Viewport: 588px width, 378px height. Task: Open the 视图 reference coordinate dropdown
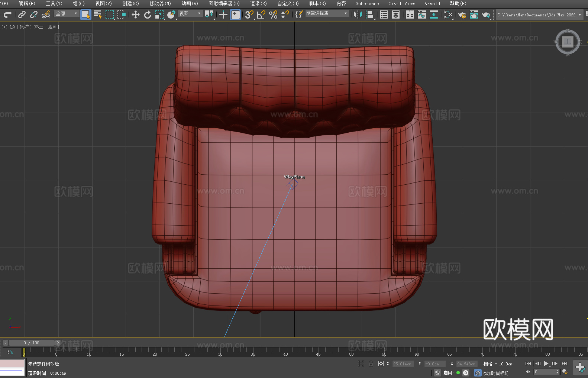pyautogui.click(x=190, y=13)
